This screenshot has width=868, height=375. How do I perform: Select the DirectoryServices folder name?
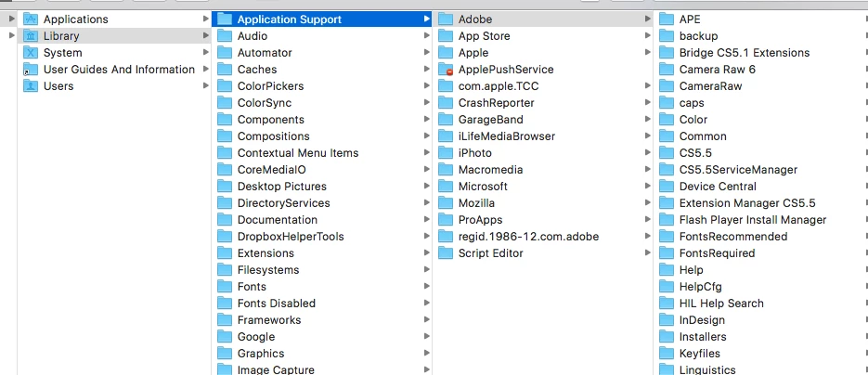point(283,203)
